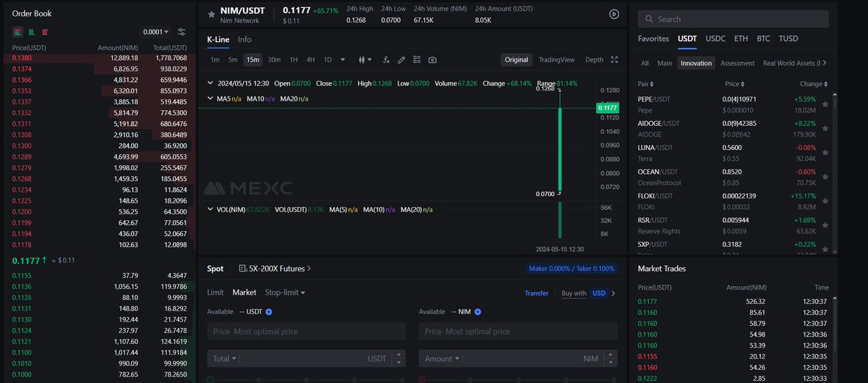This screenshot has width=868, height=383.
Task: Select the Limit order type
Action: 215,292
